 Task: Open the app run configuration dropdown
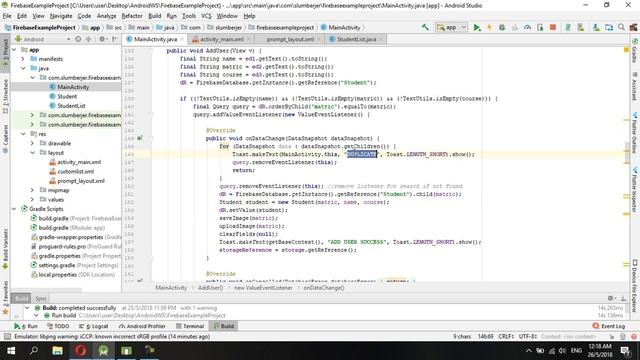pos(451,27)
